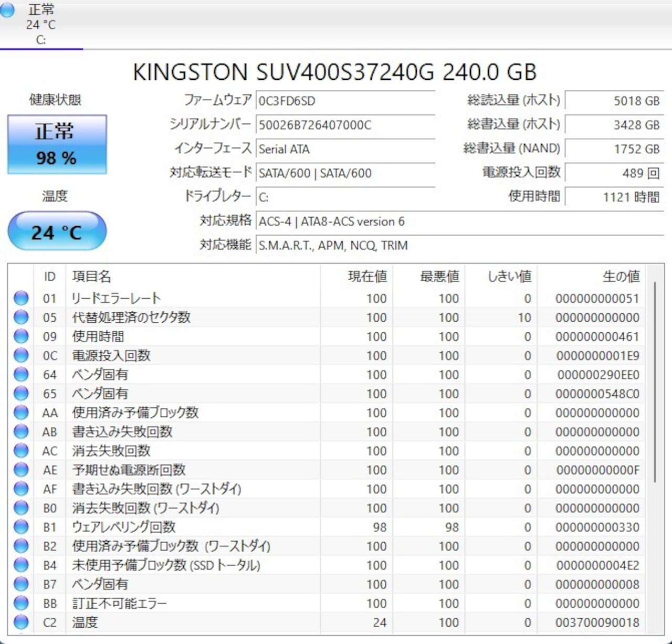Screen dimensions: 672x644
Task: Click the status icon for attribute 01 リードエラーレート
Action: 21,298
